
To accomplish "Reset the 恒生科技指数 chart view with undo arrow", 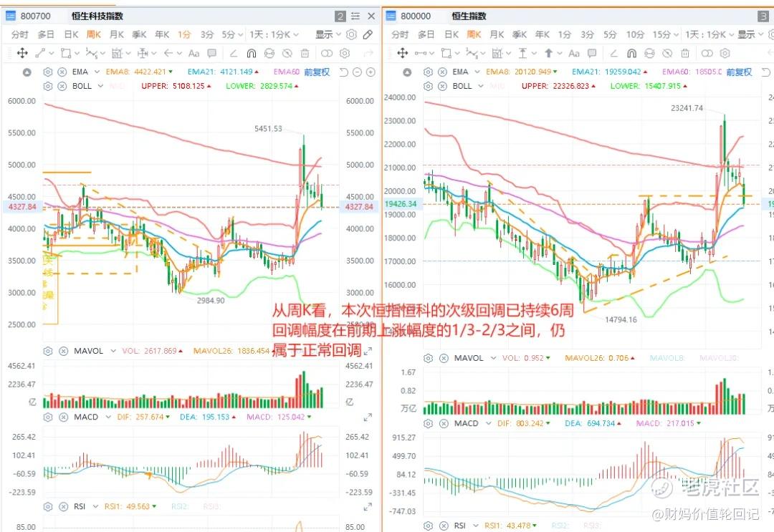I will (x=343, y=72).
